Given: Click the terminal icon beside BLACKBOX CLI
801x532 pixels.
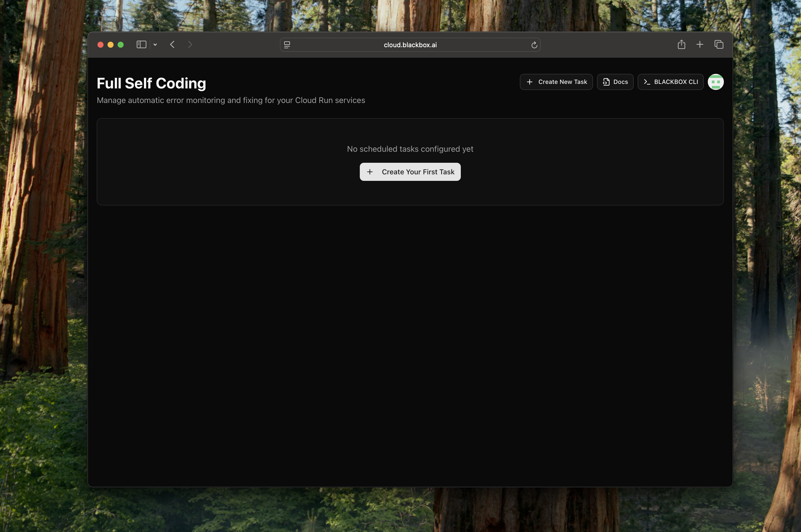Looking at the screenshot, I should click(x=647, y=82).
